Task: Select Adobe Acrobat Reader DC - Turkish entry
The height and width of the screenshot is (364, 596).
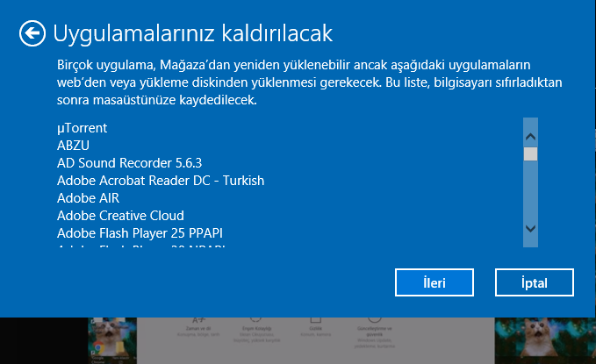Action: (161, 181)
